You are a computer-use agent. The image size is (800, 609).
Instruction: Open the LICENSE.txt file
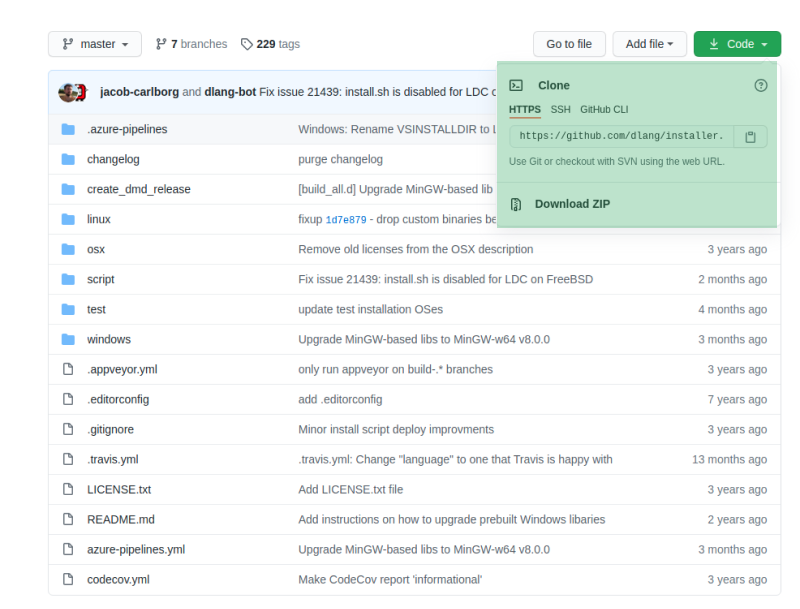click(119, 489)
